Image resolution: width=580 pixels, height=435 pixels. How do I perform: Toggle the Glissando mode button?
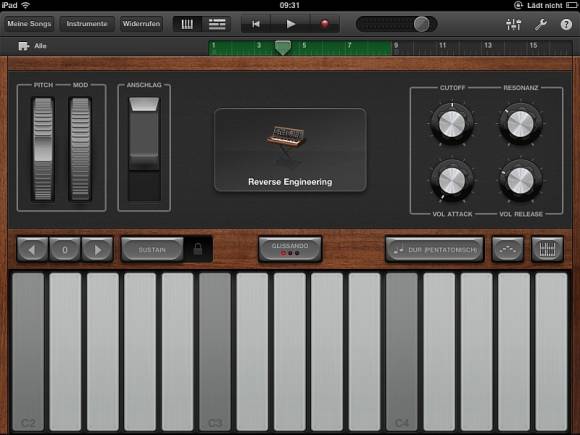coord(290,249)
